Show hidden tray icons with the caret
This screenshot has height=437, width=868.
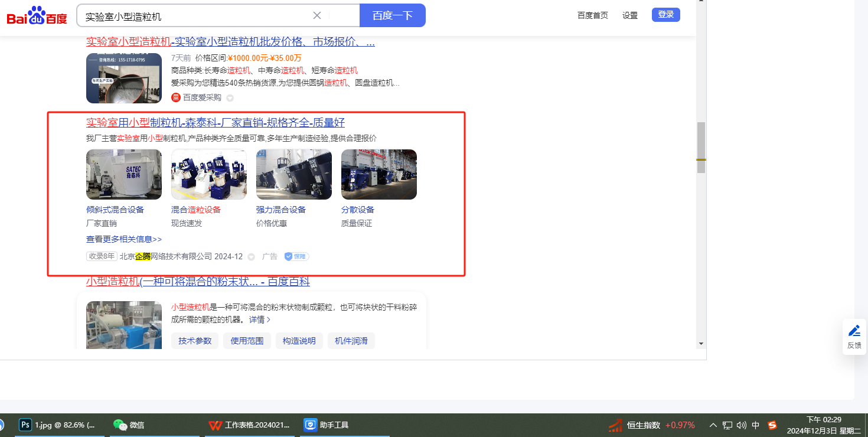tap(713, 425)
